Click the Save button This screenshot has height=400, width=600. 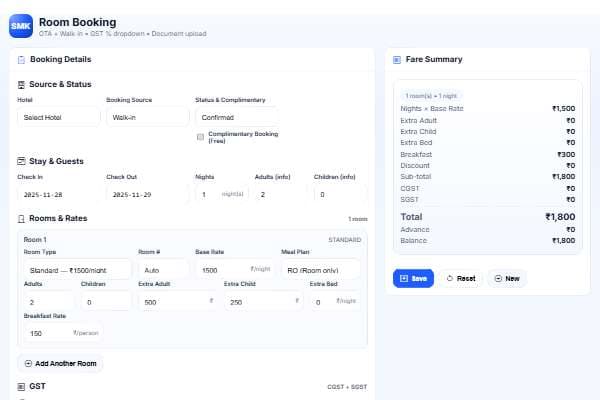click(413, 278)
